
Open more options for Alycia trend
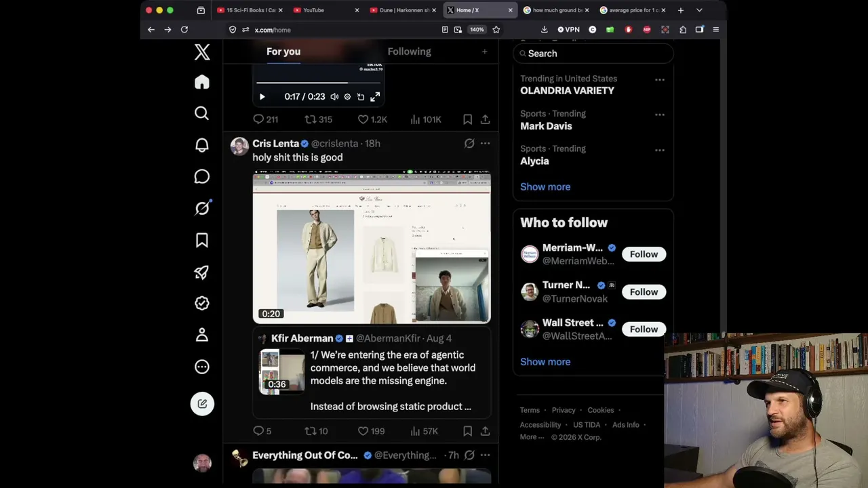(660, 150)
